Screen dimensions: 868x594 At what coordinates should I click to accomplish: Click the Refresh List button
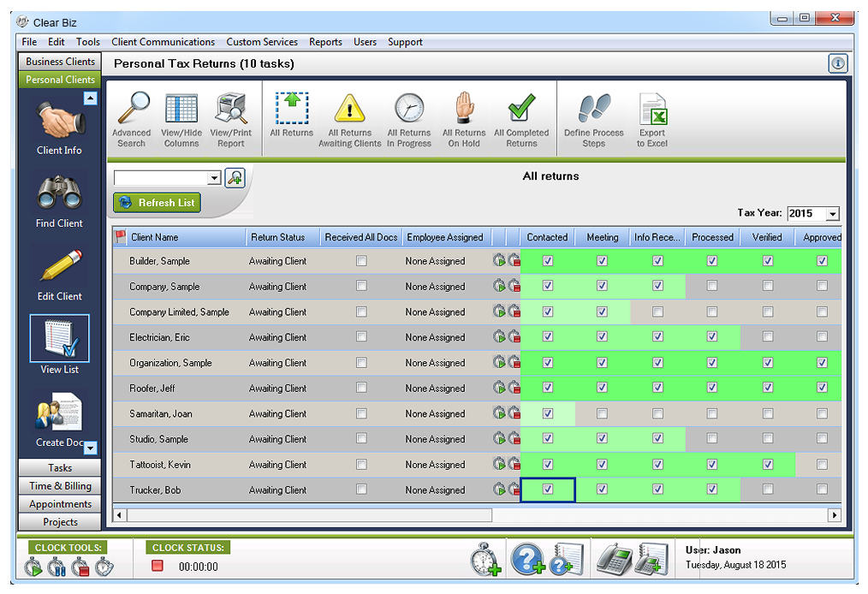click(x=156, y=202)
